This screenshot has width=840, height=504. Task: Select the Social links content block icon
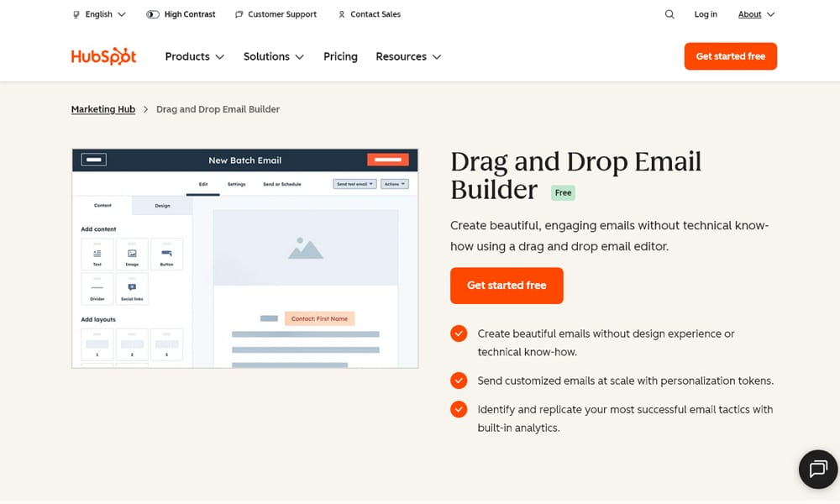[132, 286]
